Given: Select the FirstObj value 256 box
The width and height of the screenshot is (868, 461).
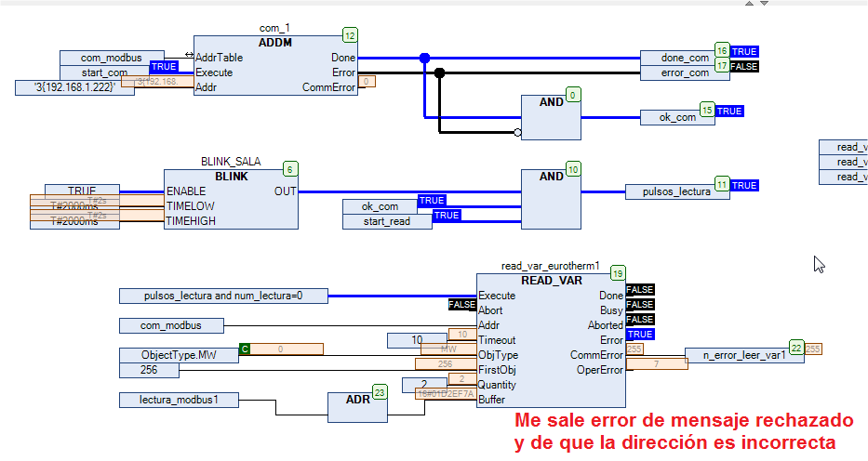Looking at the screenshot, I should [x=149, y=370].
